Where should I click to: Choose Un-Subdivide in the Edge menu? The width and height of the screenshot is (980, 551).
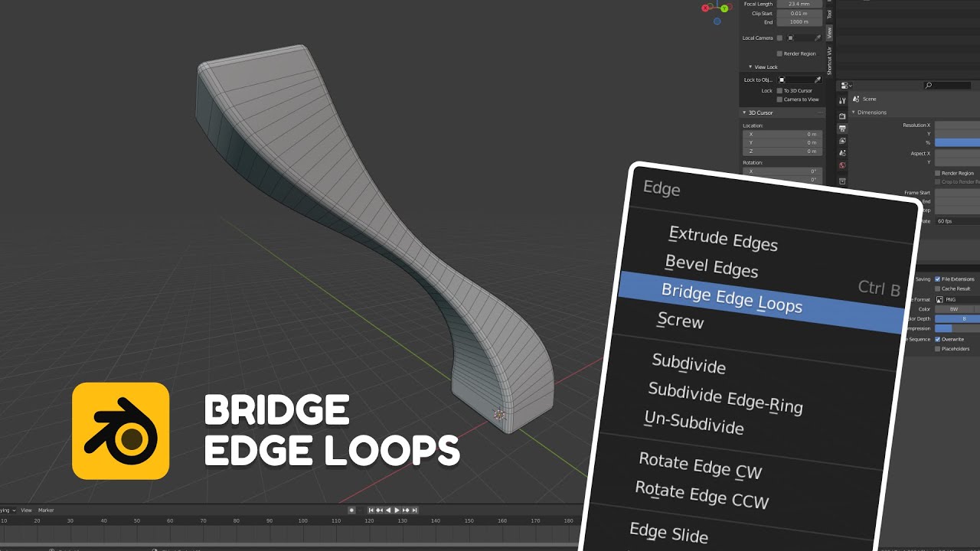click(694, 422)
